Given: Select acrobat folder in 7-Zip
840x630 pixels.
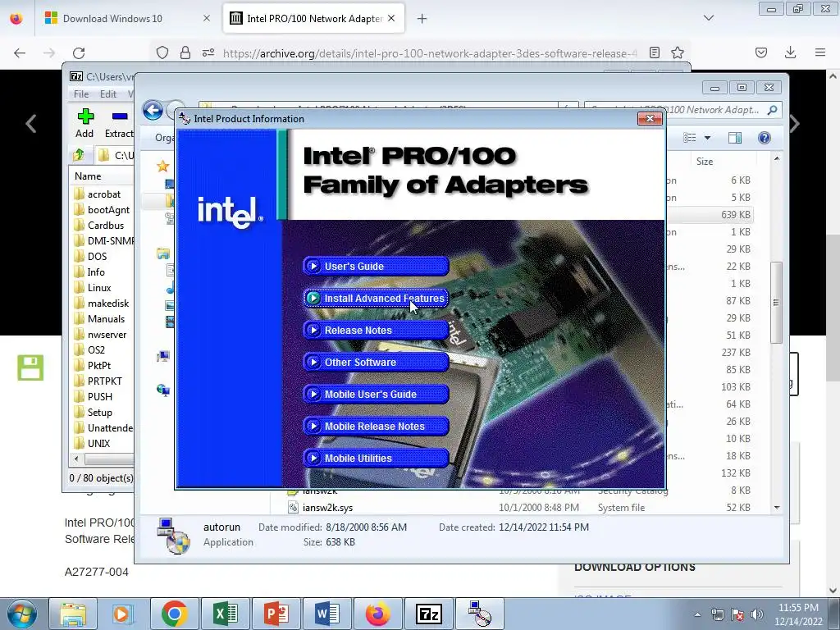Looking at the screenshot, I should tap(103, 194).
